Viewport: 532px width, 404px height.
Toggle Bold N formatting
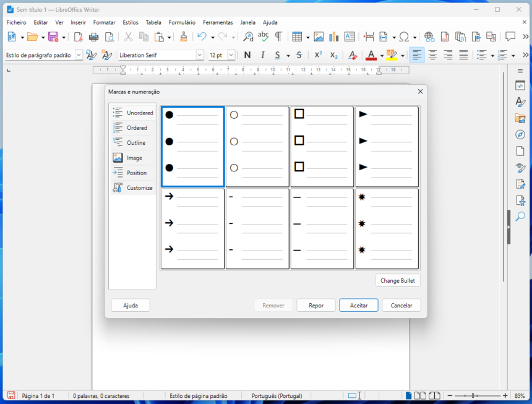coord(247,55)
